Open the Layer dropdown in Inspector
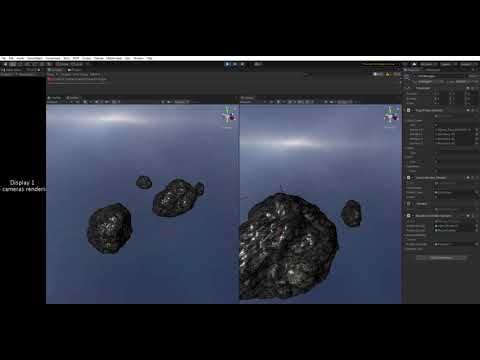 pos(466,82)
